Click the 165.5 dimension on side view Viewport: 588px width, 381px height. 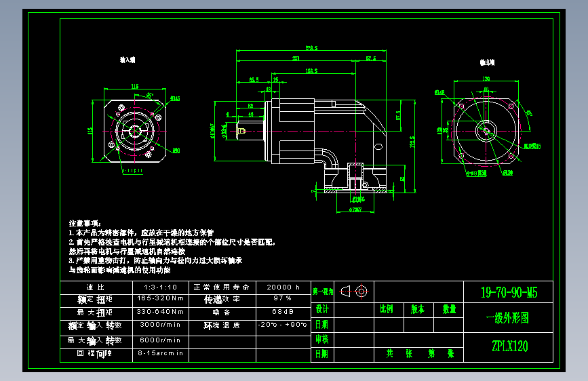pyautogui.click(x=311, y=71)
